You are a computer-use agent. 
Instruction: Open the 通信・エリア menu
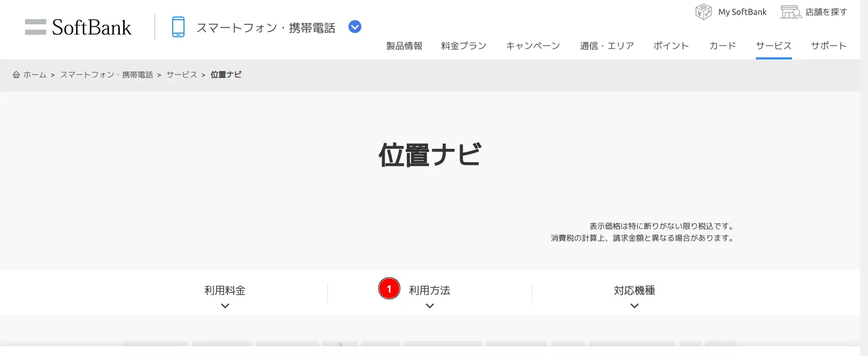coord(607,46)
